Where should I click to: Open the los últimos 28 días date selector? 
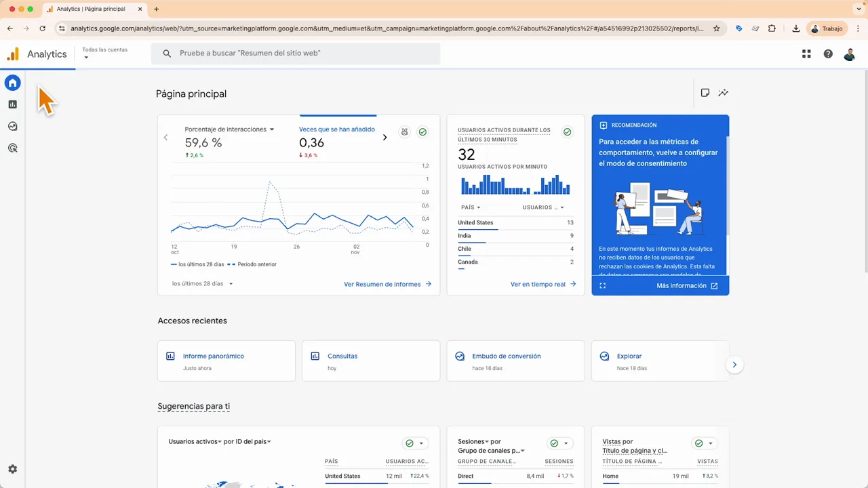200,283
